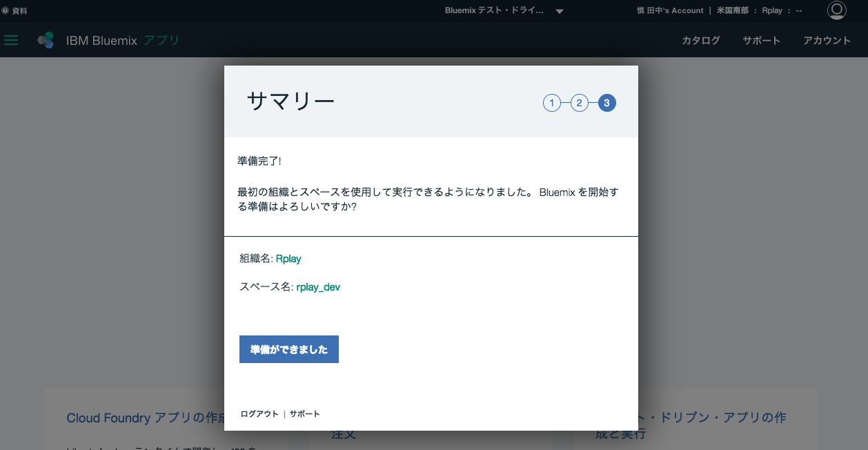Click the Cloud Foundry アプリの作成 card title

pyautogui.click(x=145, y=418)
